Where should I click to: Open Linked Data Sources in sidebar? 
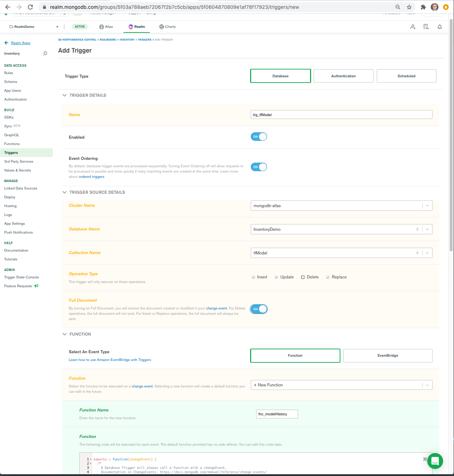point(21,188)
